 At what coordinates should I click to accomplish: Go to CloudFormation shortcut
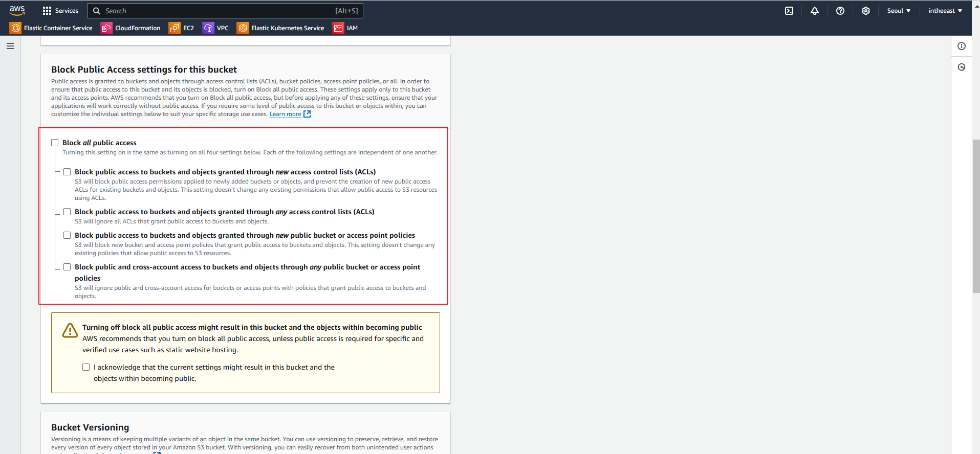tap(138, 28)
